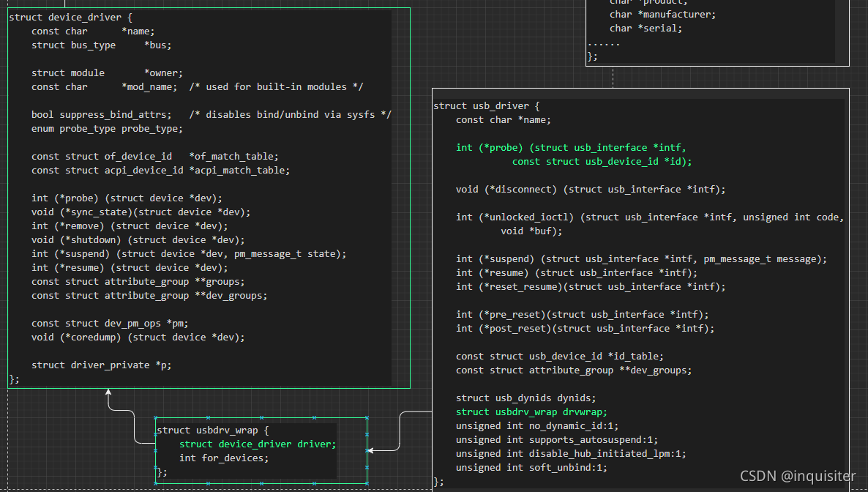Select the 'int (*unlocked_ioctl)' line

[650, 217]
